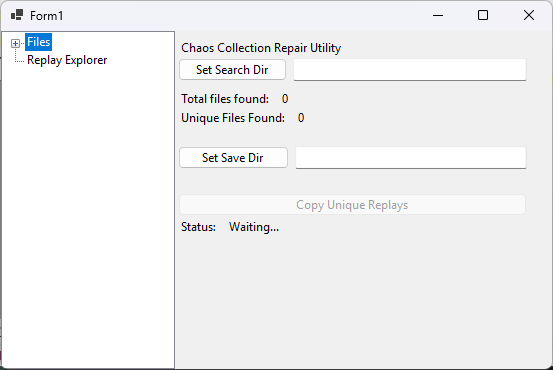Image resolution: width=553 pixels, height=370 pixels.
Task: Focus the search directory path field
Action: 410,69
